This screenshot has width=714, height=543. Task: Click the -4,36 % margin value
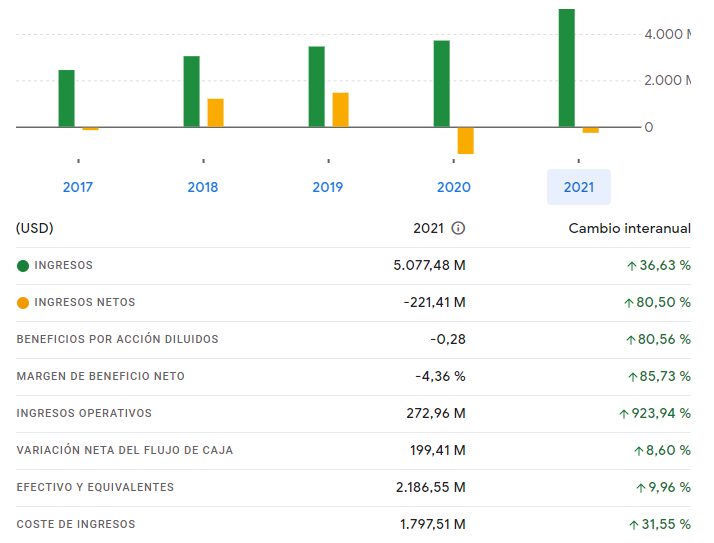pos(440,376)
